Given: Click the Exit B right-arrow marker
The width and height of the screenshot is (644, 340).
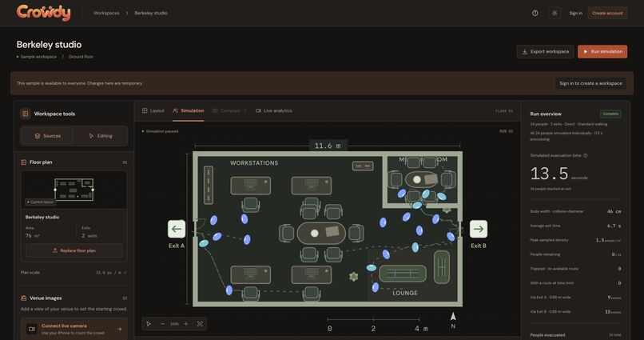Looking at the screenshot, I should (x=479, y=229).
